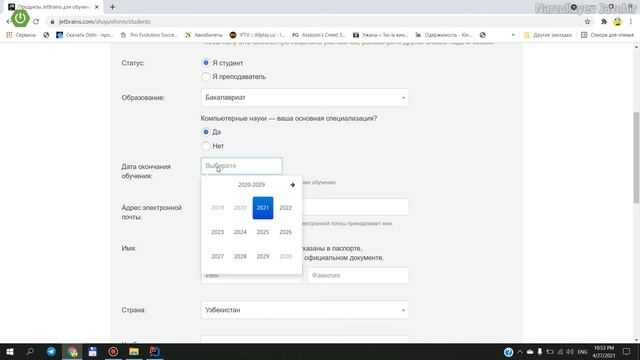Click the email address input field
The height and width of the screenshot is (360, 640).
(356, 207)
